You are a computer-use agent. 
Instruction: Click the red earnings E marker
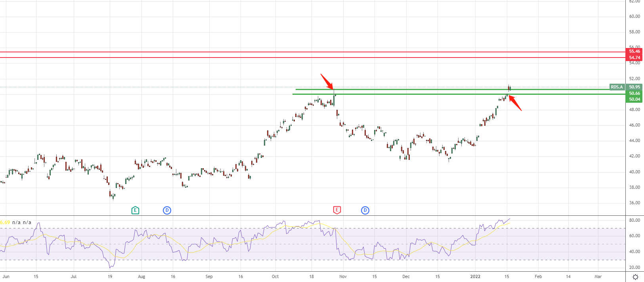click(x=337, y=210)
